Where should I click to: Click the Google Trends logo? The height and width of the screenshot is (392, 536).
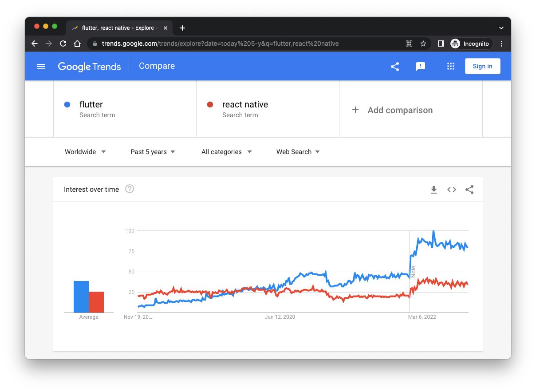[x=89, y=67]
